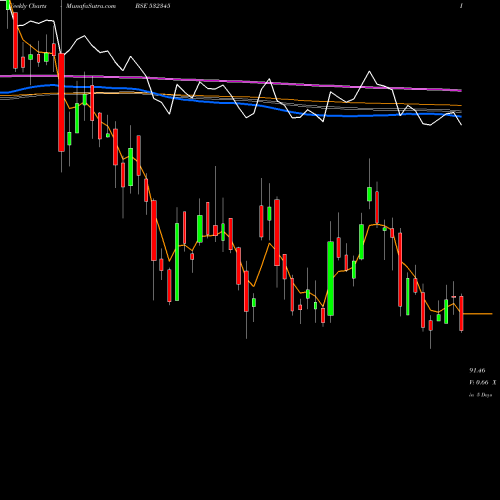Click the "in 5 Days" label
This screenshot has width=500, height=500.
tap(480, 395)
